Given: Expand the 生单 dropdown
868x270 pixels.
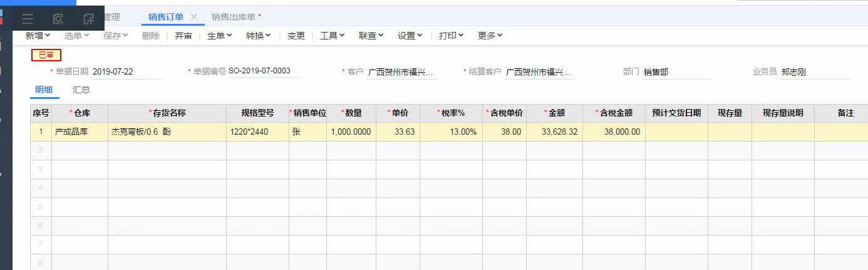Looking at the screenshot, I should [220, 36].
